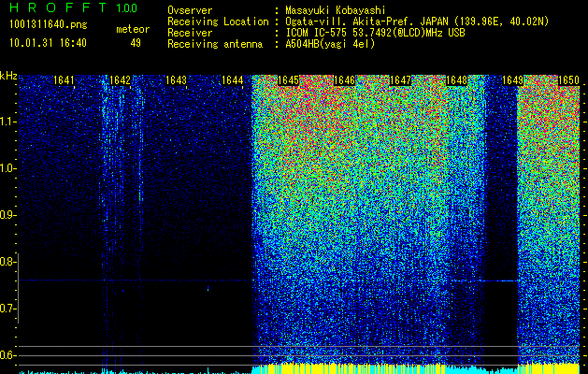Screen dimensions: 588x374
Task: Click the 1.1 frequency axis label
Action: coord(7,122)
